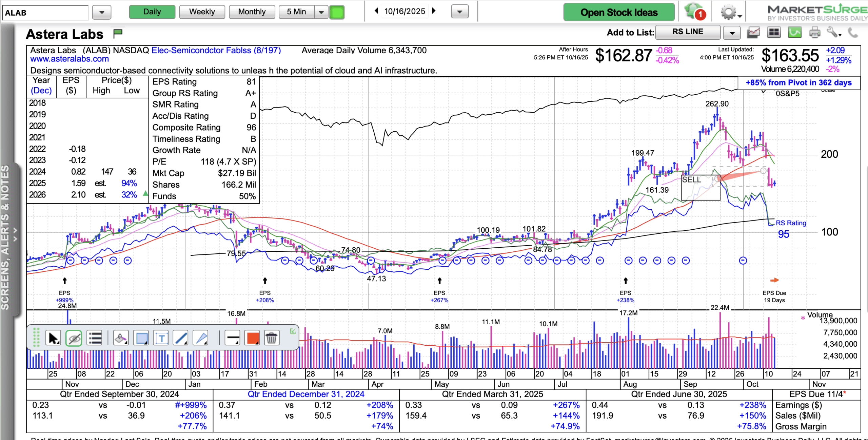Open the drawing list icon
Screen dimensions: 868x440
[x=95, y=338]
